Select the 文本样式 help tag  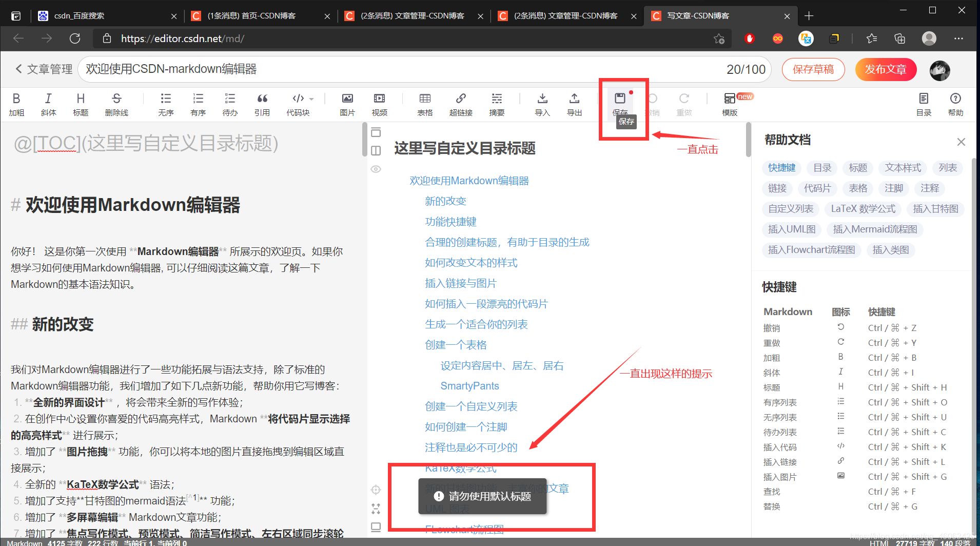[x=903, y=168]
